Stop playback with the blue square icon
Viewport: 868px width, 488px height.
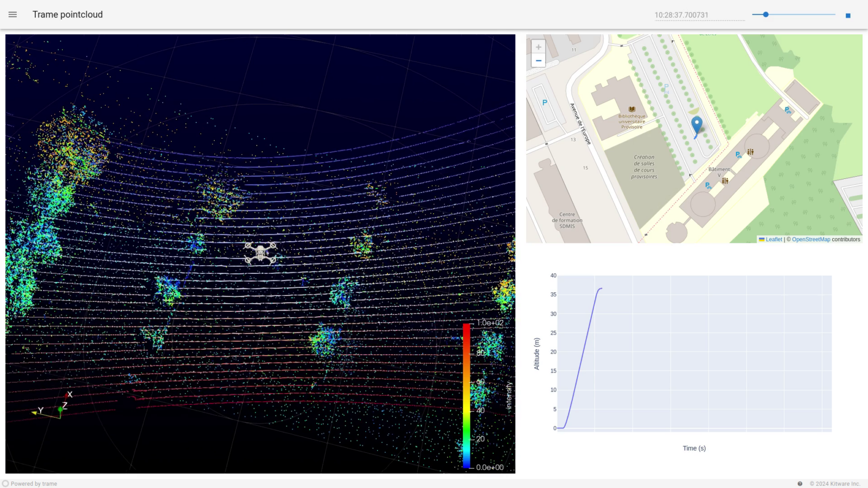[x=847, y=15]
